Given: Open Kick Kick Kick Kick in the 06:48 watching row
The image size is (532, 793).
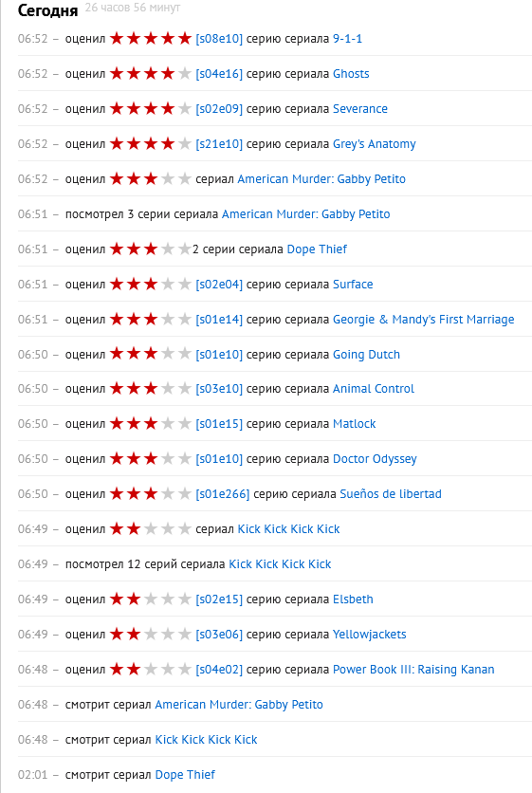Looking at the screenshot, I should [x=206, y=740].
